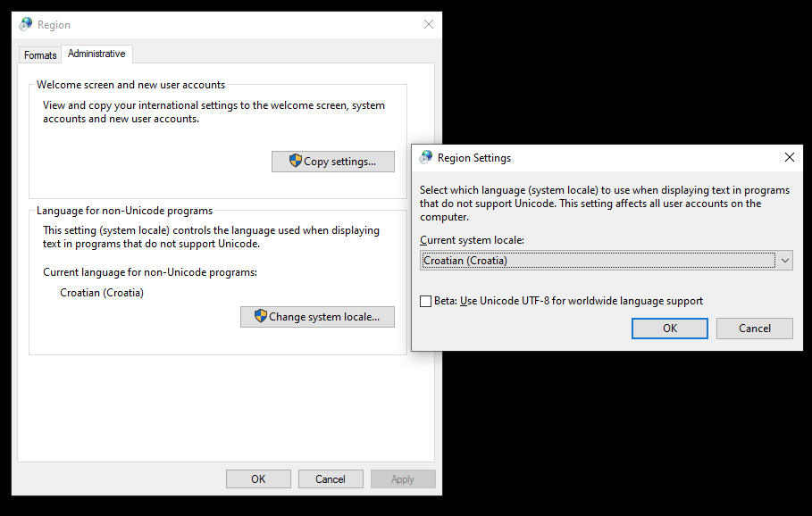Click 'Beta: Use Unicode UTF-8' label text

(x=569, y=301)
